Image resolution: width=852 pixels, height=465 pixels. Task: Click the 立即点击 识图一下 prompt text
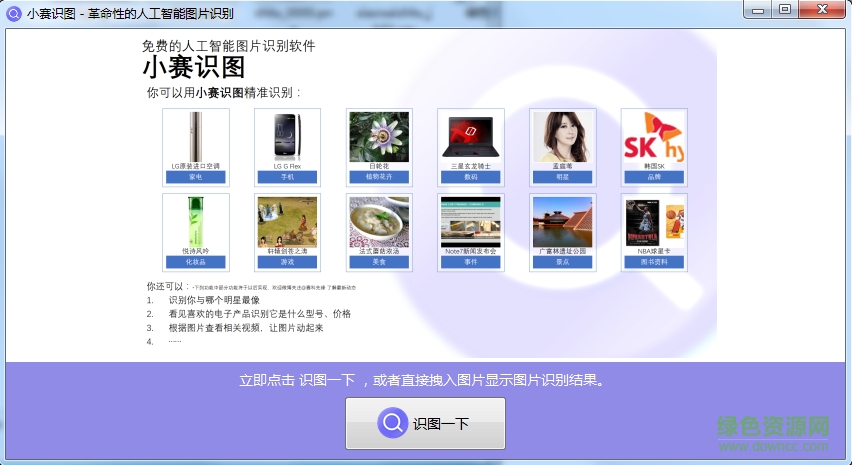point(422,380)
